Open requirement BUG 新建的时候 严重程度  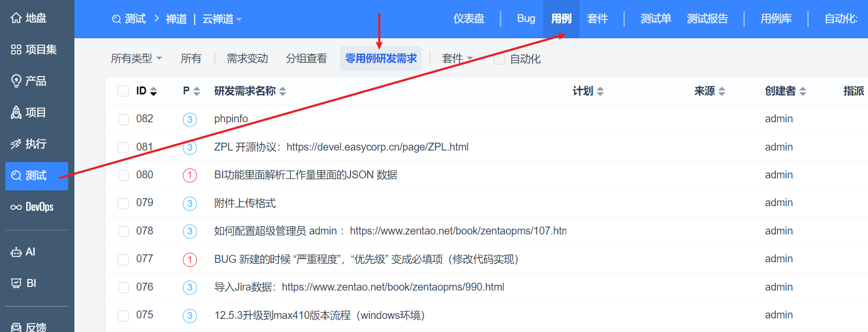coord(366,260)
